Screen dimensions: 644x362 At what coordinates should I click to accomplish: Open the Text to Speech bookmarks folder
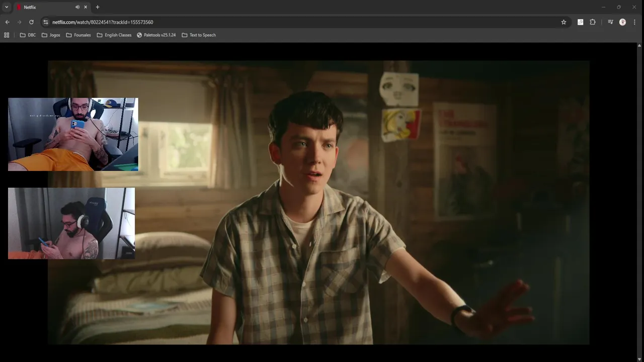click(199, 35)
